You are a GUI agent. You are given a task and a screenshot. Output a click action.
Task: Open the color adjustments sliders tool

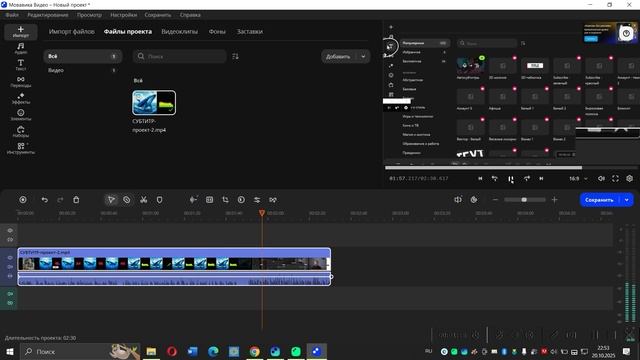(x=257, y=200)
